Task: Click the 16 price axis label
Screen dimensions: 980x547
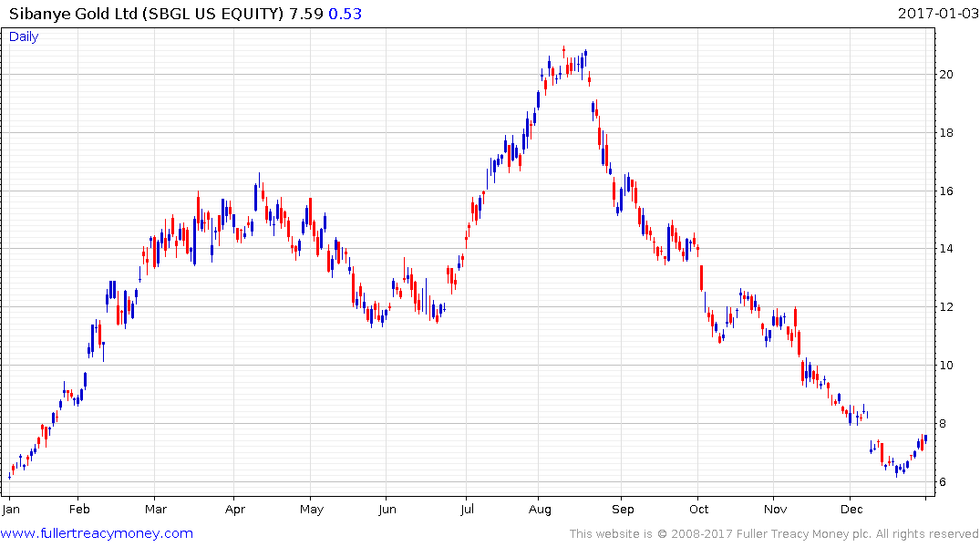Action: [x=946, y=191]
